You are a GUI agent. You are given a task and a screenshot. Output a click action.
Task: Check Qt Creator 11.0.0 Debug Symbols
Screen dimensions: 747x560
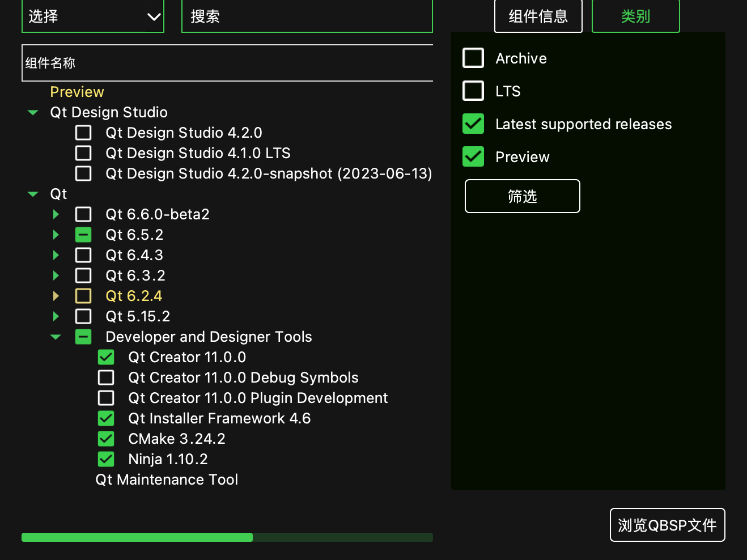106,377
